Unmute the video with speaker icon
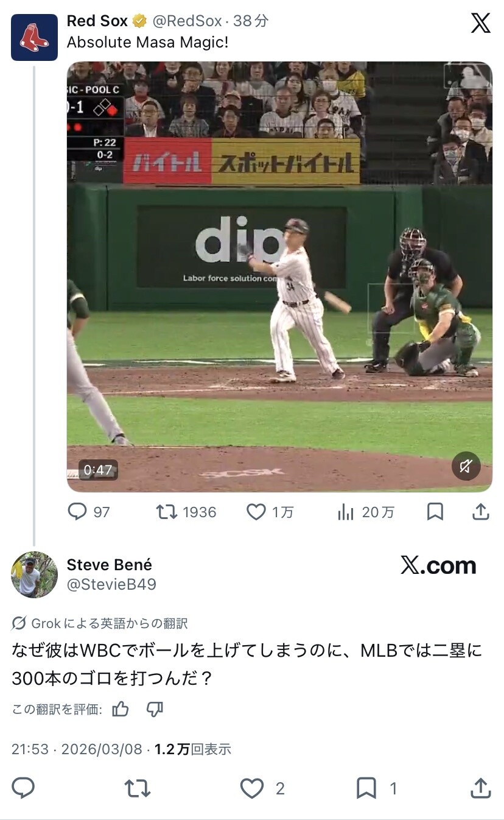The height and width of the screenshot is (820, 504). coord(466,467)
